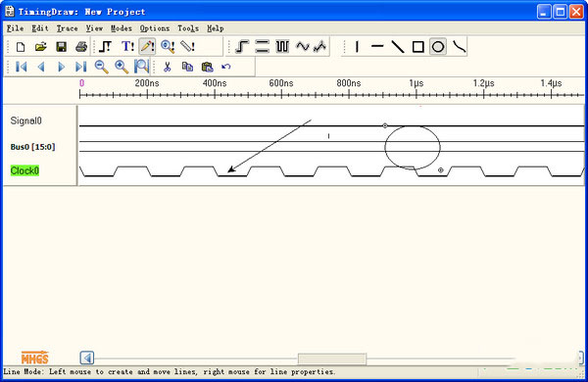Select the waveform edit mode icon
This screenshot has width=588, height=382.
[106, 47]
